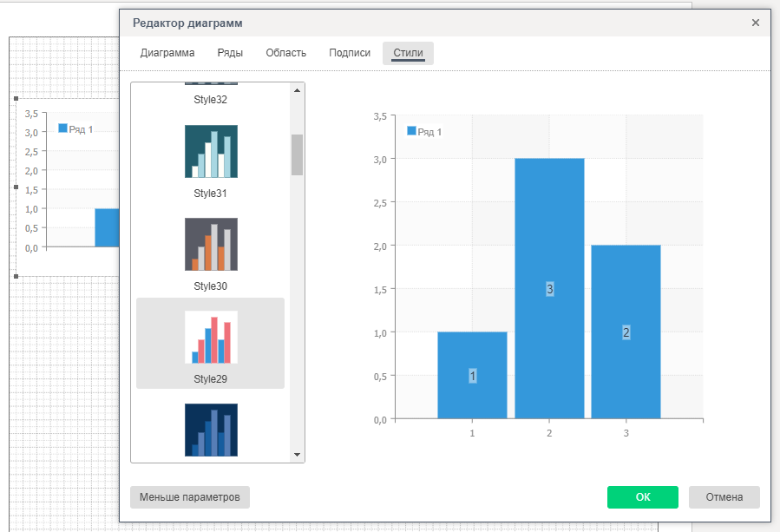780x532 pixels.
Task: Select the Style30 gray-orange chart thumbnail
Action: (x=211, y=244)
